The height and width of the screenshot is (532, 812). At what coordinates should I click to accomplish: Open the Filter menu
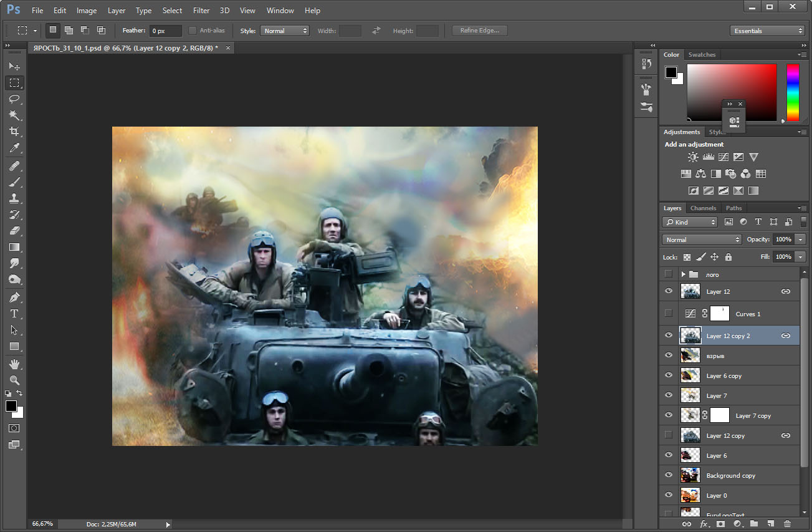[x=201, y=11]
